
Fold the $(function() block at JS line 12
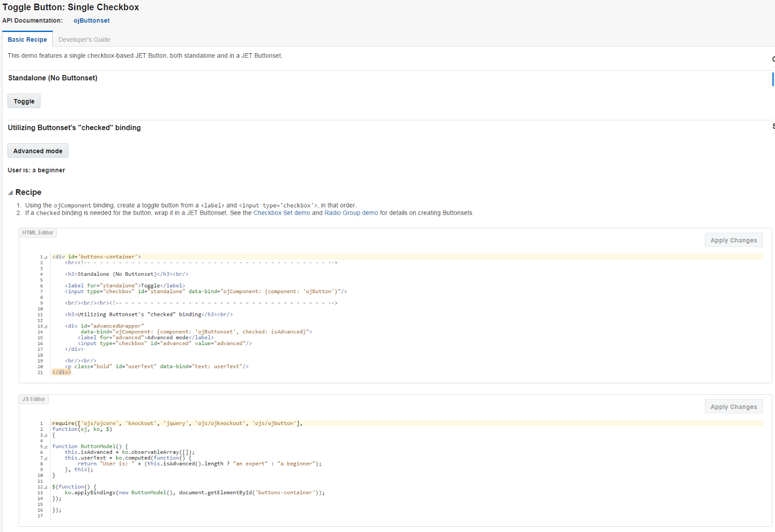point(46,487)
